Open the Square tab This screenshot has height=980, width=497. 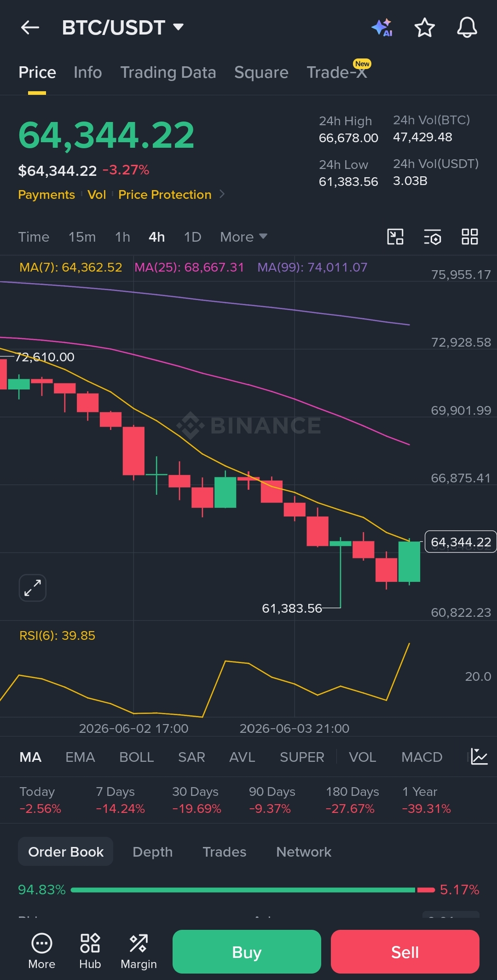click(x=261, y=72)
